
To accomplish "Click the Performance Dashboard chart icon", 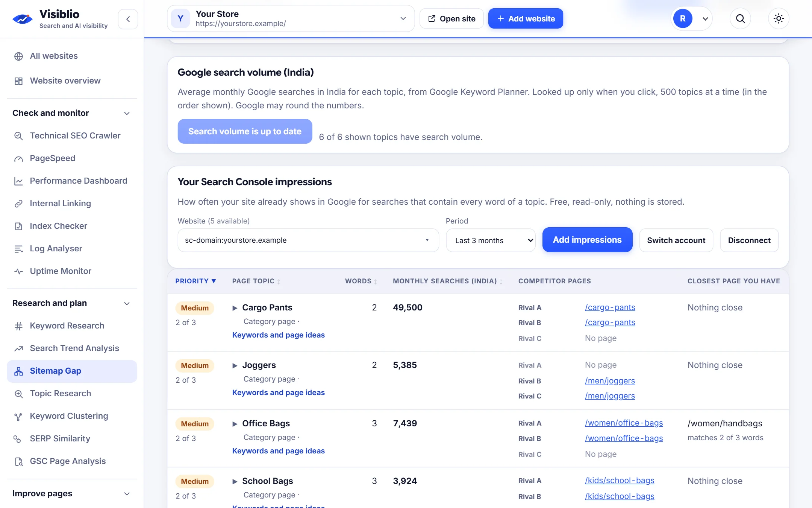I will click(x=18, y=181).
